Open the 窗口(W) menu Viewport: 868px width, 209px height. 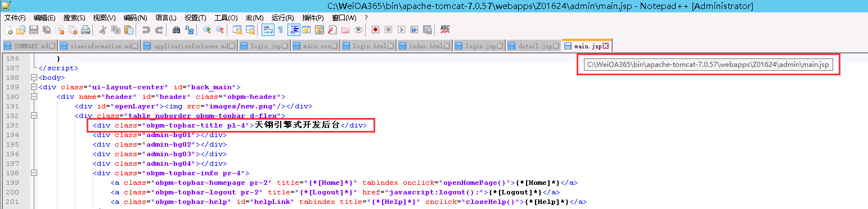[x=344, y=18]
